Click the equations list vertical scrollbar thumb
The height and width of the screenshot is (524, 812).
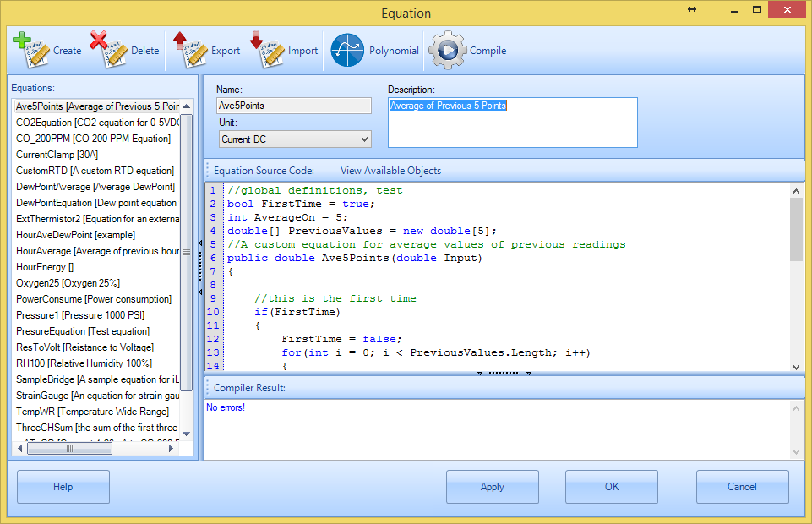point(187,252)
